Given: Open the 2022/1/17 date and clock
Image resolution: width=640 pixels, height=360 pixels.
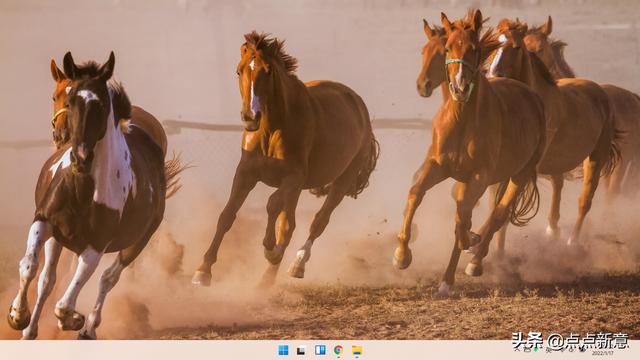Looking at the screenshot, I should [x=603, y=351].
